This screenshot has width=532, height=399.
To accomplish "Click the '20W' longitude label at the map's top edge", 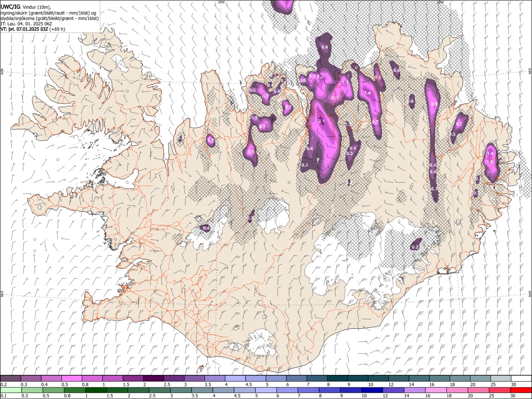I will pyautogui.click(x=221, y=2).
